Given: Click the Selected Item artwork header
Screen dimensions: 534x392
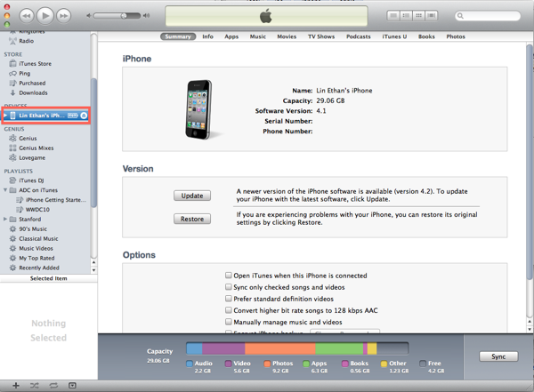Looking at the screenshot, I should point(49,278).
